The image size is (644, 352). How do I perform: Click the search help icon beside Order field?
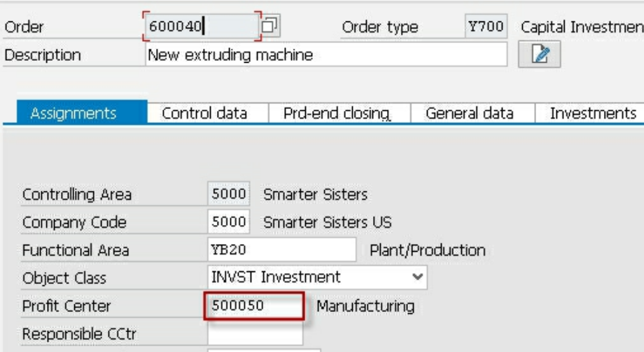pos(270,26)
